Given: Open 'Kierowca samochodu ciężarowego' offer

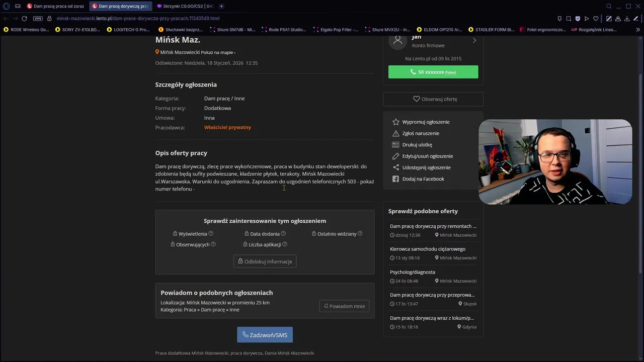Looking at the screenshot, I should 428,249.
